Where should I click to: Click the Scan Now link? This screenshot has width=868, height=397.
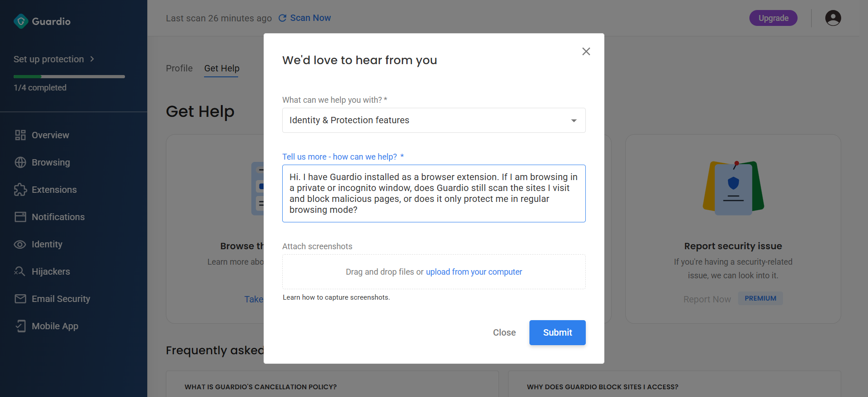click(310, 18)
